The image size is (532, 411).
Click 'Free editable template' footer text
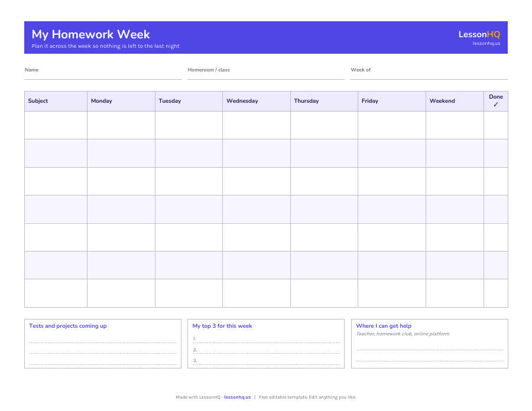pos(283,397)
